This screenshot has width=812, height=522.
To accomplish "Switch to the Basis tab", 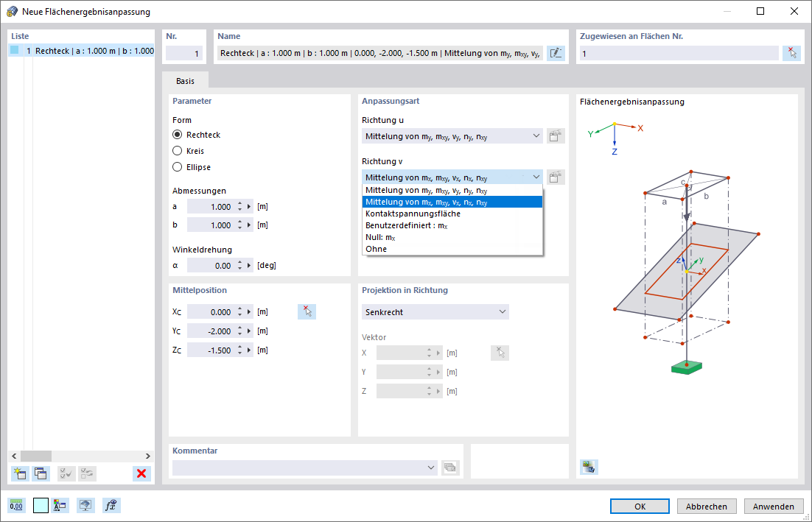I will (x=185, y=81).
